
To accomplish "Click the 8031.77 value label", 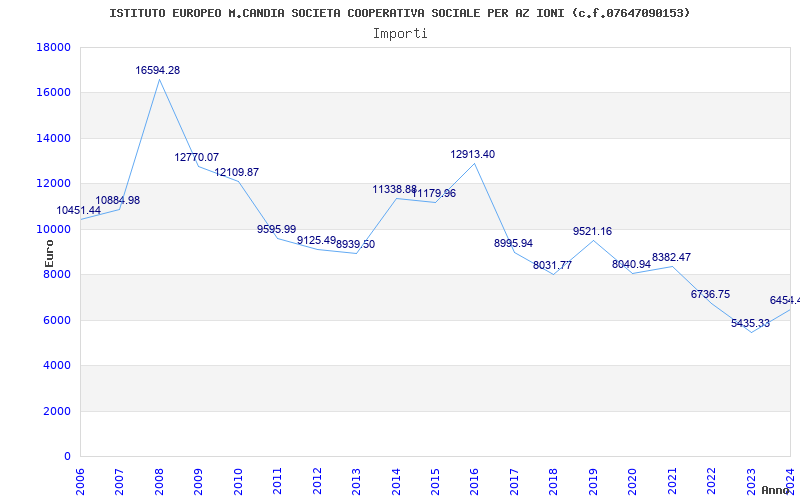I will point(553,265).
